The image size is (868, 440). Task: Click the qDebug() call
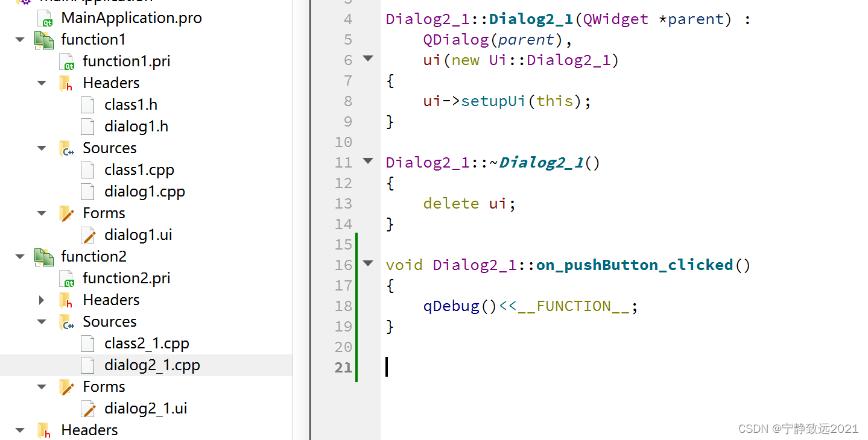[x=460, y=306]
